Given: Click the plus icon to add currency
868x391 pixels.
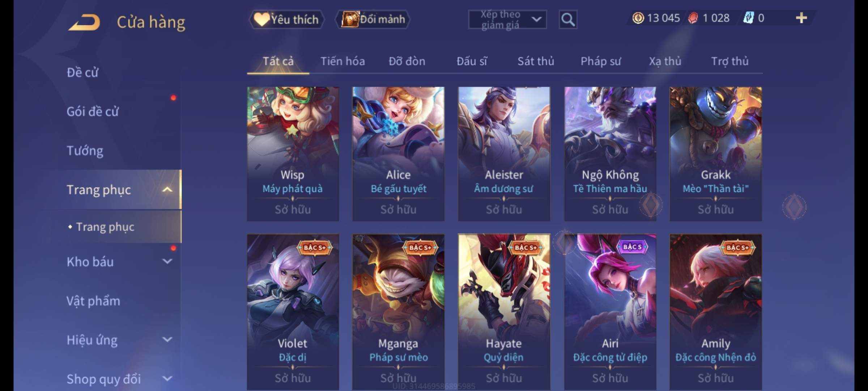Looking at the screenshot, I should pyautogui.click(x=801, y=18).
